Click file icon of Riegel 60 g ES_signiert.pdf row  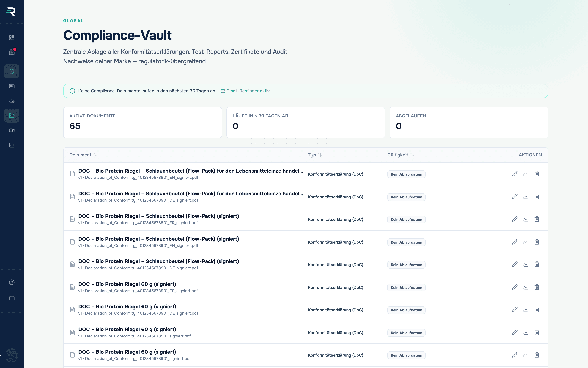pyautogui.click(x=72, y=287)
